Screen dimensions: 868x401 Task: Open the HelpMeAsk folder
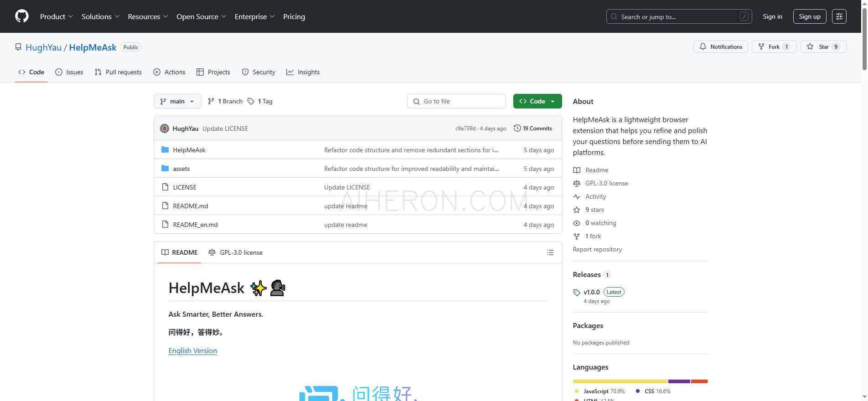[189, 150]
